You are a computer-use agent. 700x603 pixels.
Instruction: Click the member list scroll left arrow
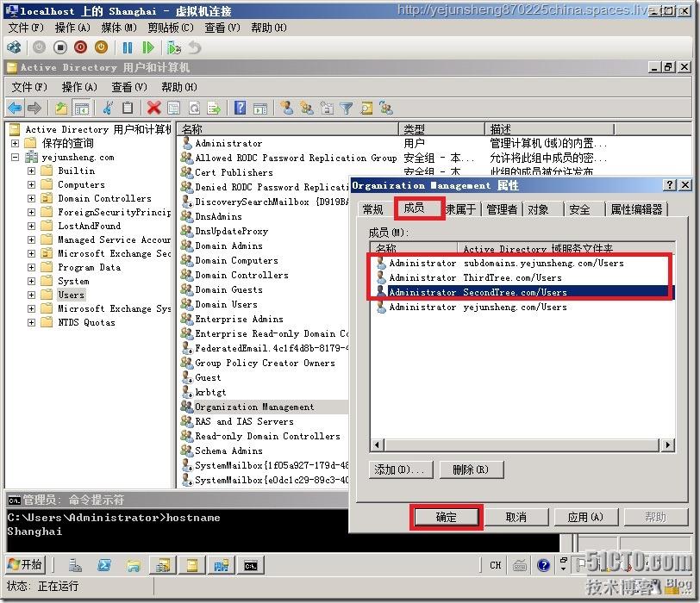coord(378,444)
